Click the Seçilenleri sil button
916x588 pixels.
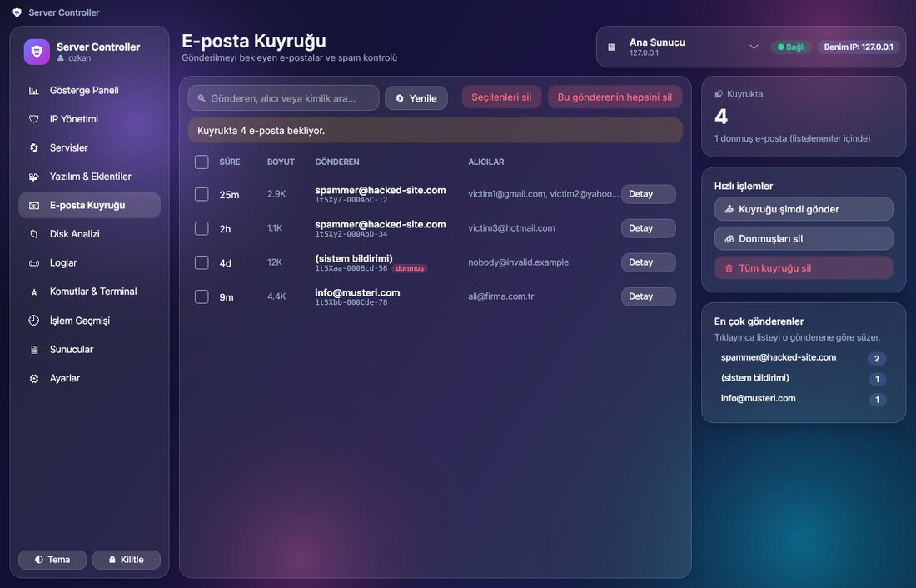click(x=502, y=97)
